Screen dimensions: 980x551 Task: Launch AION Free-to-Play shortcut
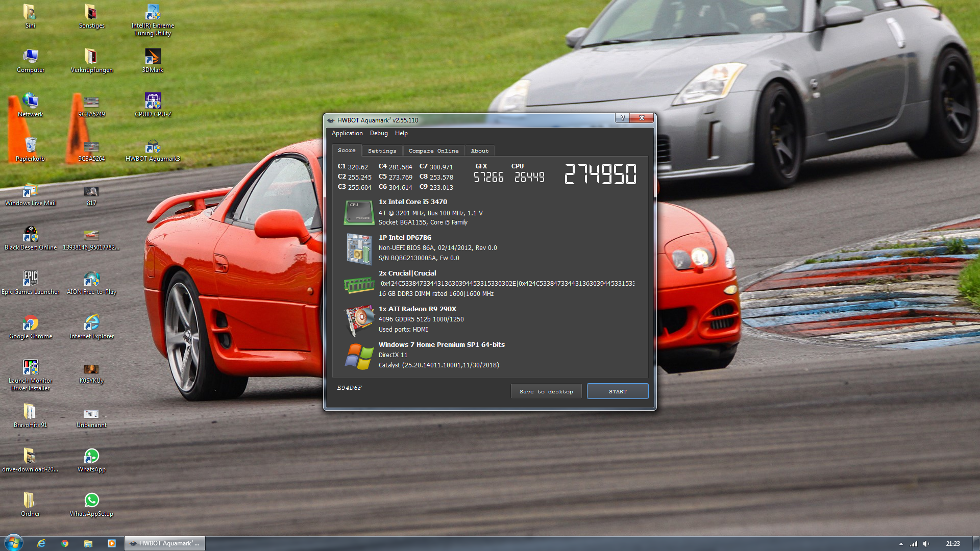coord(91,283)
